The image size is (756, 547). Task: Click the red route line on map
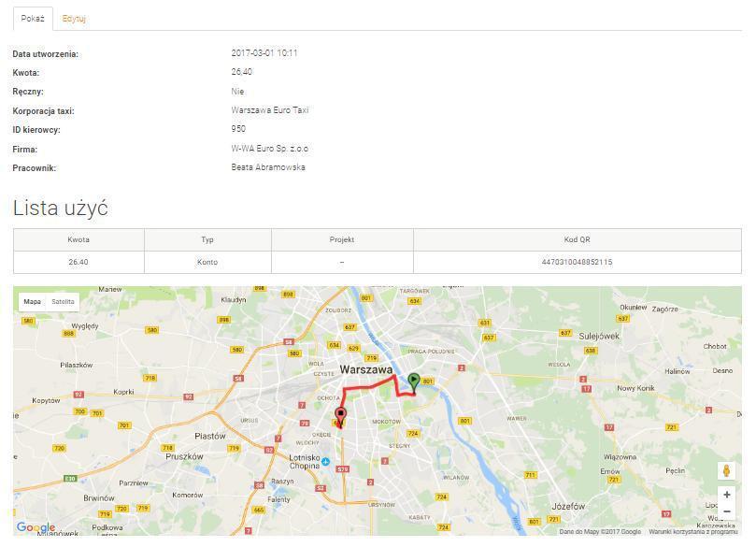(369, 386)
